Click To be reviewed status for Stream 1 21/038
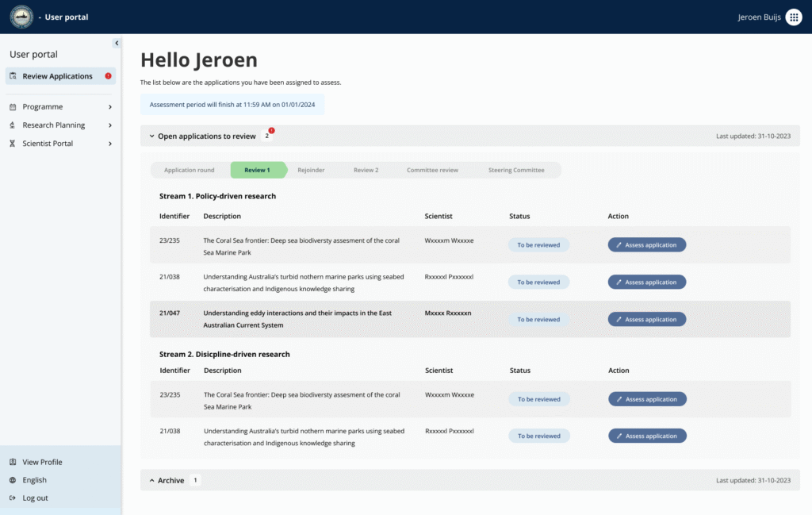Image resolution: width=812 pixels, height=515 pixels. coord(538,282)
